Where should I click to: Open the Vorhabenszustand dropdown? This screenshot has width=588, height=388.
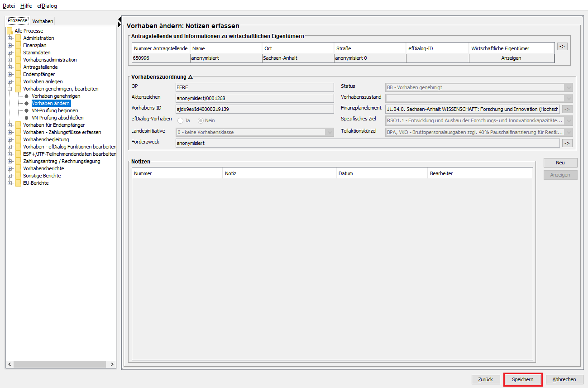(569, 98)
